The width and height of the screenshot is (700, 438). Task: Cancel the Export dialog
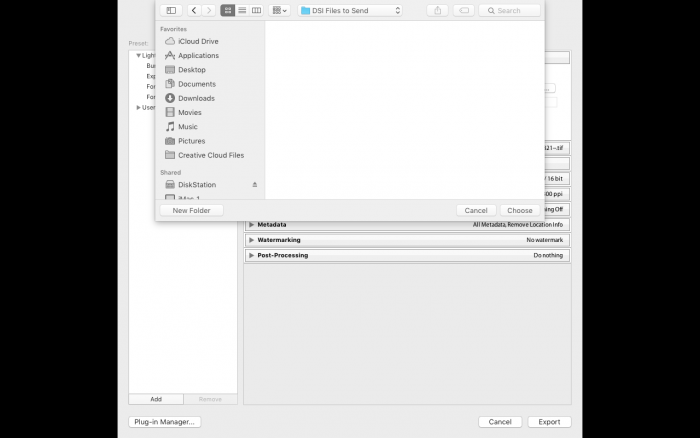[x=500, y=422]
